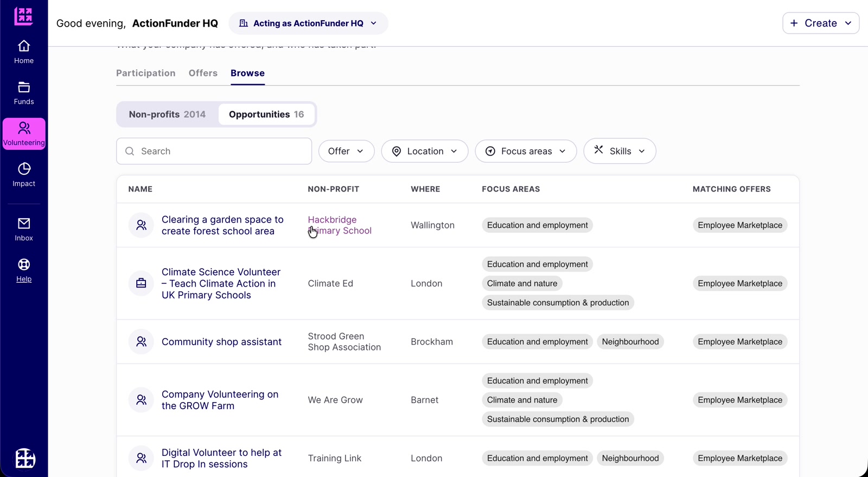The image size is (868, 477).
Task: Open Clearing a garden space opportunity
Action: [x=222, y=225]
